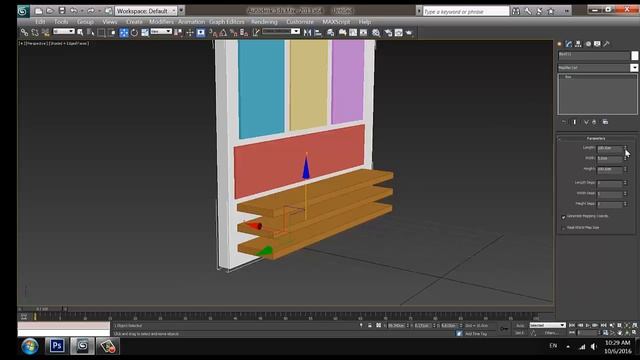Open the selection filter dropdown in main toolbar
This screenshot has height=360, width=640.
[64, 31]
